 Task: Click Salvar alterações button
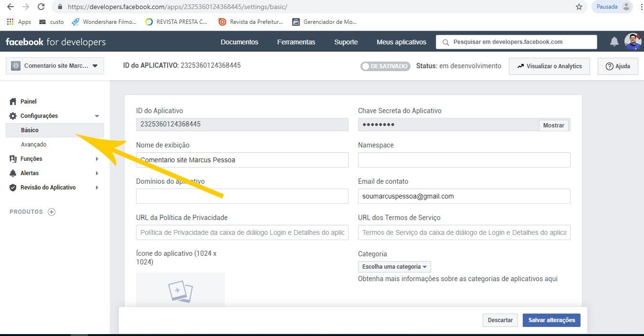point(551,320)
